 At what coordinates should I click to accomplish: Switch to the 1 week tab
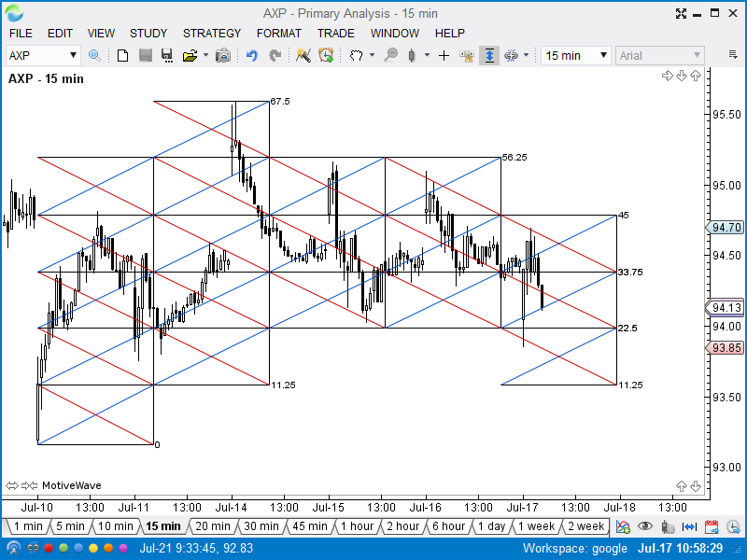click(x=536, y=526)
